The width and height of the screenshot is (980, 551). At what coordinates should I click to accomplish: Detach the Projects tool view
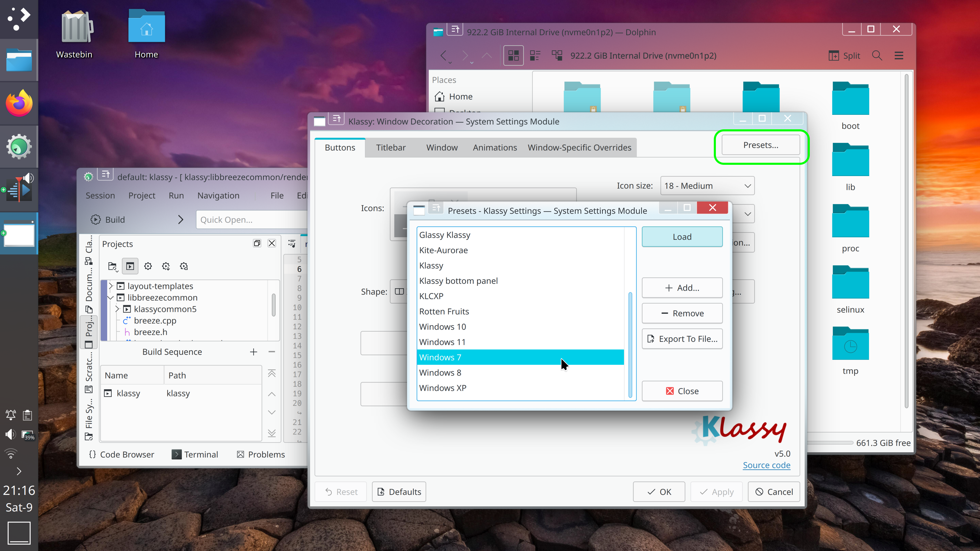(x=257, y=243)
